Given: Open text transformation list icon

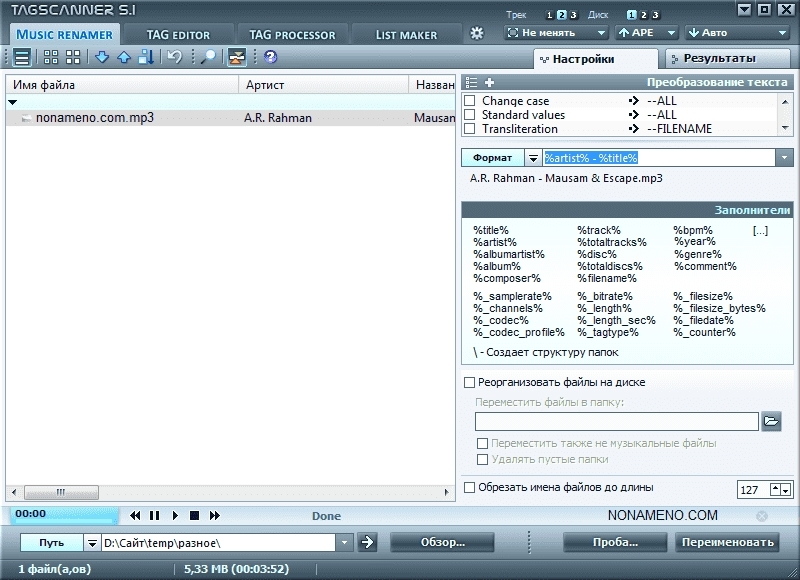Looking at the screenshot, I should pyautogui.click(x=472, y=82).
